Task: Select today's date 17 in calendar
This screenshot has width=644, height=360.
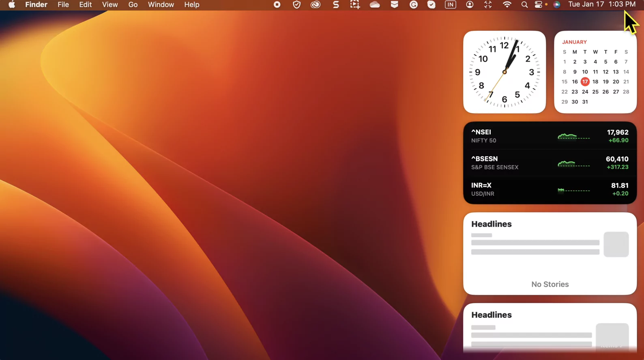Action: [585, 82]
